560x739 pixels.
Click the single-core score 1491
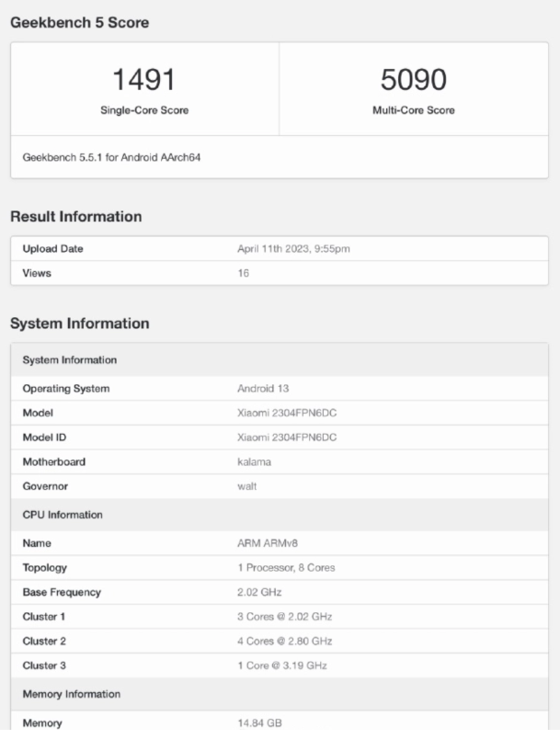[x=144, y=80]
